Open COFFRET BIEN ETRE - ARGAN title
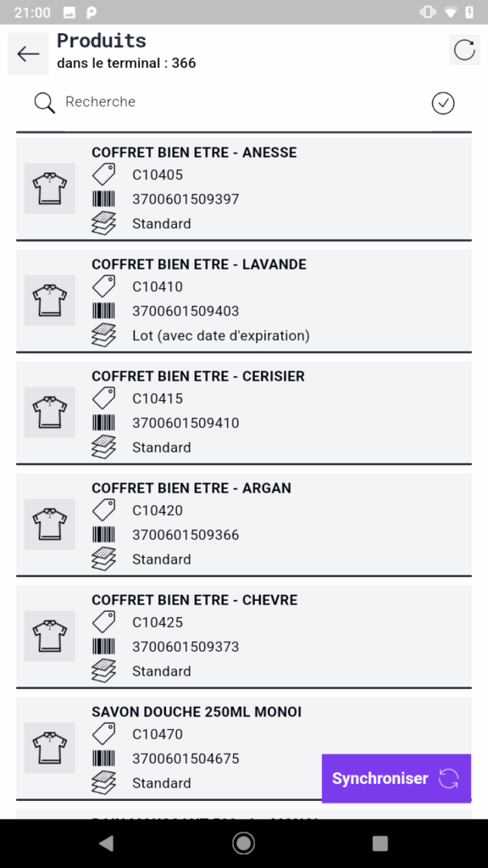 click(191, 488)
